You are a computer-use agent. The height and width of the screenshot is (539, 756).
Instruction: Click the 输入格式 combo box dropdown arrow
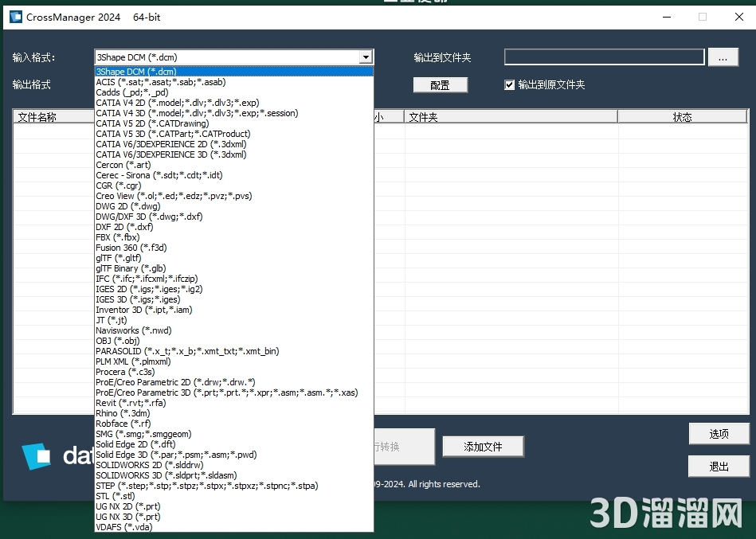tap(366, 57)
